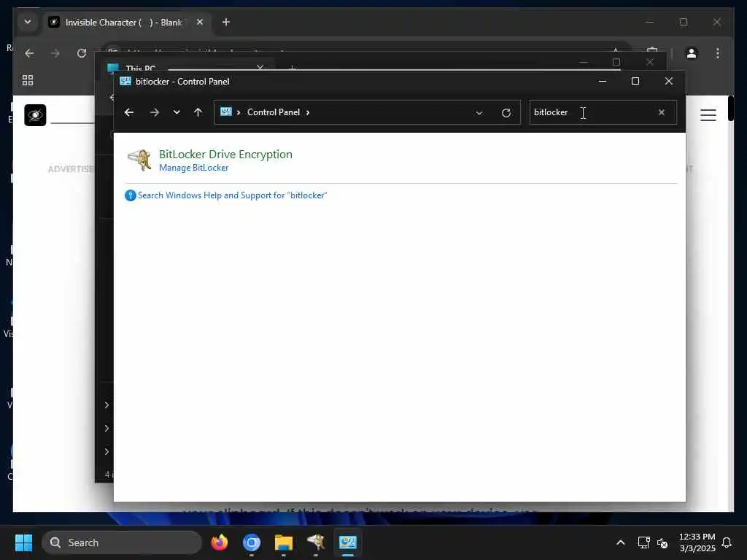Go forward in the browser
Image resolution: width=747 pixels, height=560 pixels.
click(x=55, y=53)
